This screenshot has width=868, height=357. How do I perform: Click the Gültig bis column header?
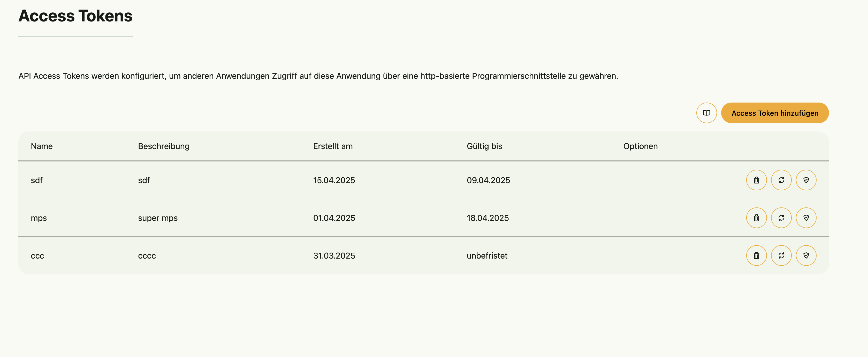tap(484, 146)
